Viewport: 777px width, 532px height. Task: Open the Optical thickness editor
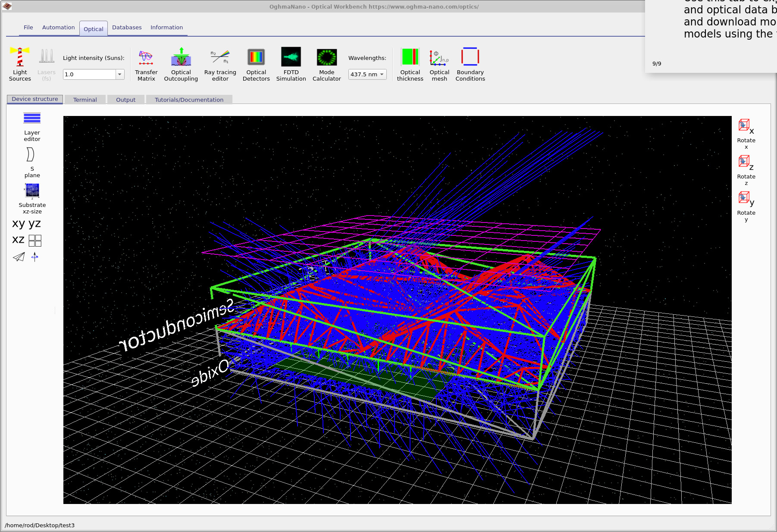(410, 65)
